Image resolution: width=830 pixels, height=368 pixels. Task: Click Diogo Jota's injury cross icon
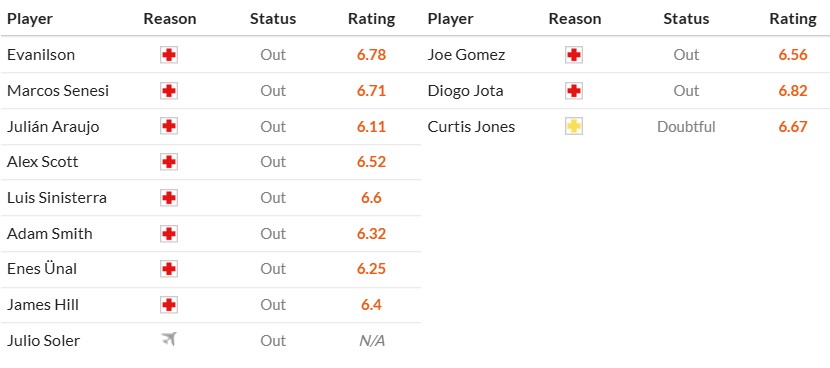point(574,91)
